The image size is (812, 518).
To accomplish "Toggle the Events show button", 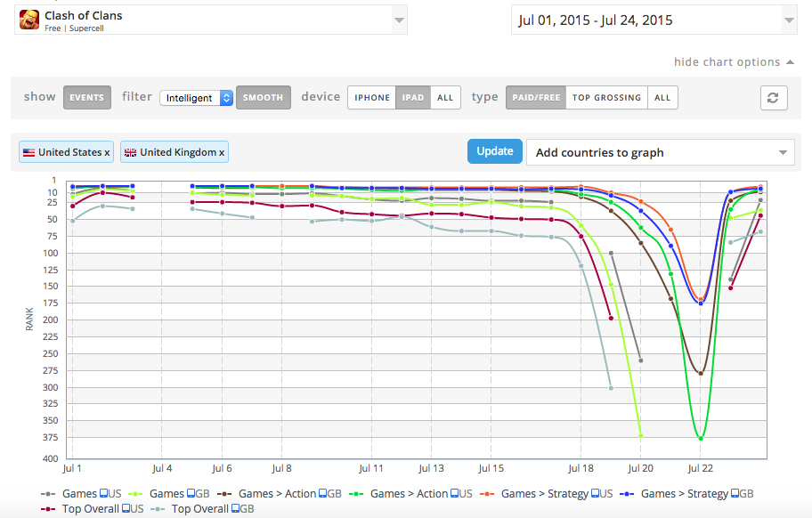I will click(x=87, y=98).
